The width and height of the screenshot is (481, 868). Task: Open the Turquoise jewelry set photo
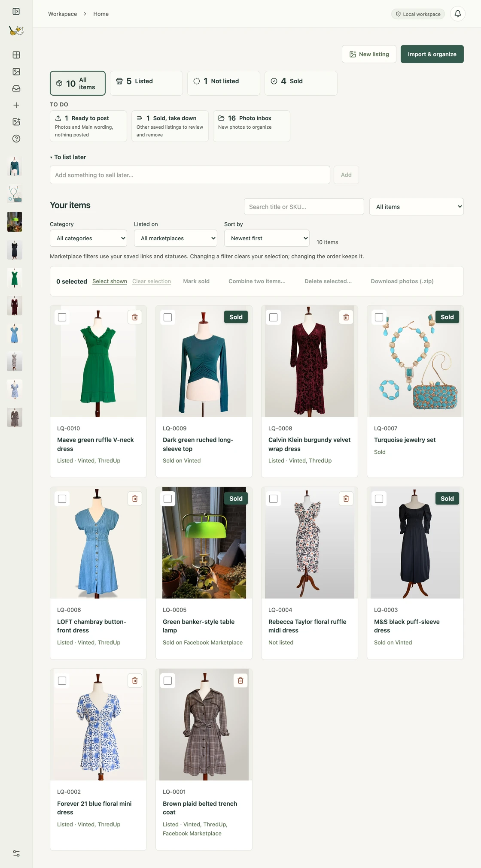coord(415,361)
